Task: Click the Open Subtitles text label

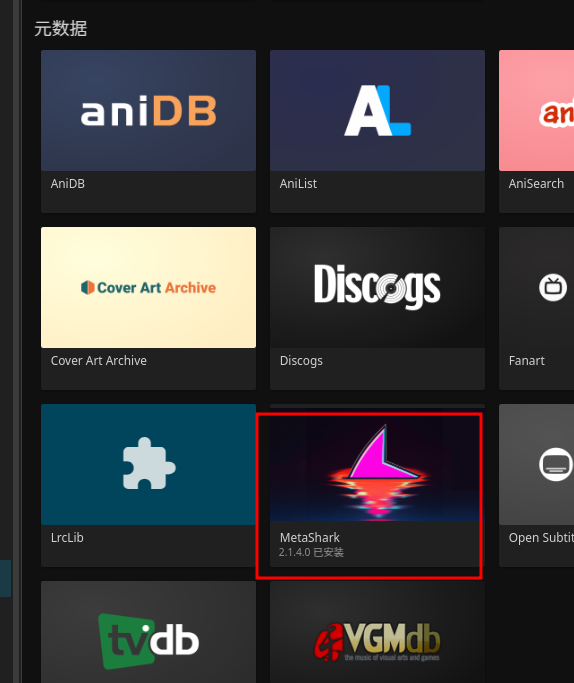Action: (x=541, y=538)
